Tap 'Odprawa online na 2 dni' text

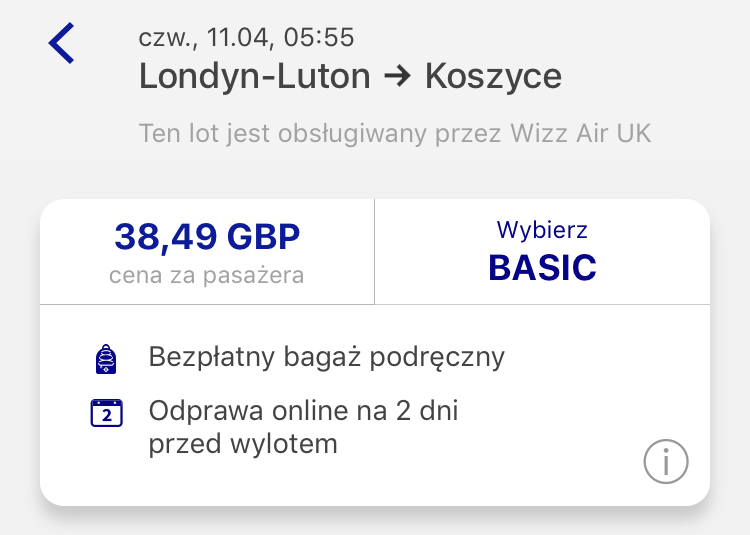[303, 411]
